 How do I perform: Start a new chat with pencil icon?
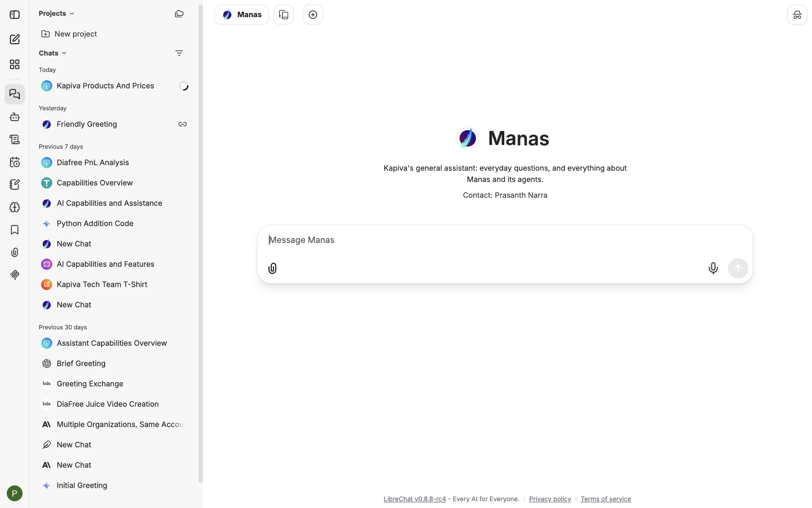[x=14, y=39]
